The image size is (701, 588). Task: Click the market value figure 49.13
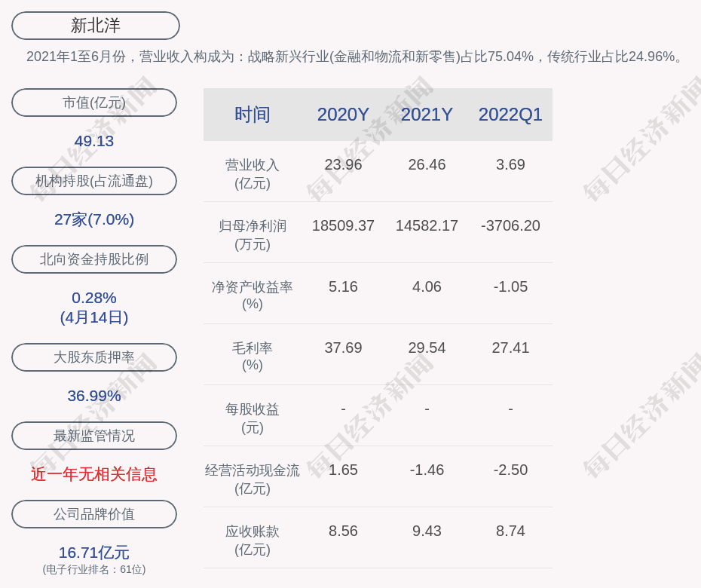coord(94,141)
